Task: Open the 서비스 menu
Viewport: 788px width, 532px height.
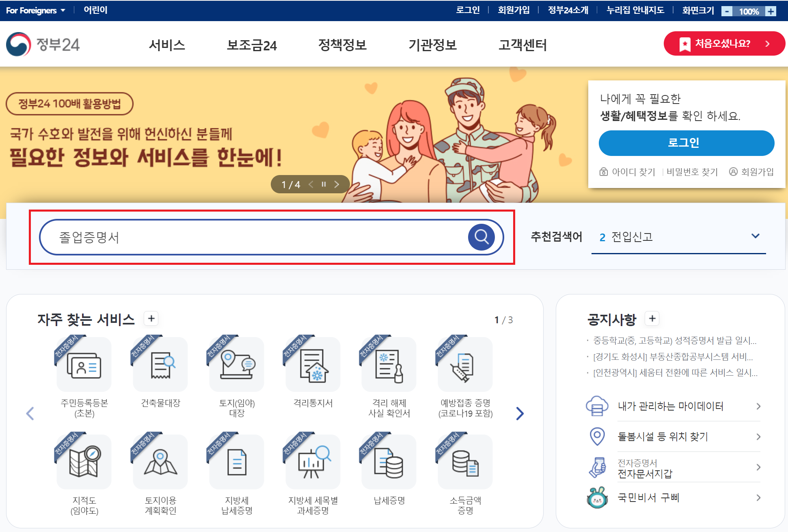Action: pyautogui.click(x=167, y=45)
